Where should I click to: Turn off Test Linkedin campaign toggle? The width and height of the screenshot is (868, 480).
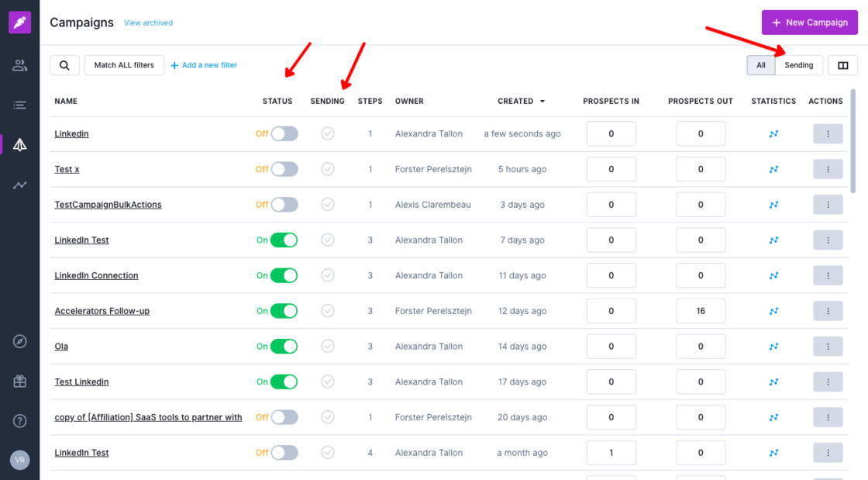point(284,382)
